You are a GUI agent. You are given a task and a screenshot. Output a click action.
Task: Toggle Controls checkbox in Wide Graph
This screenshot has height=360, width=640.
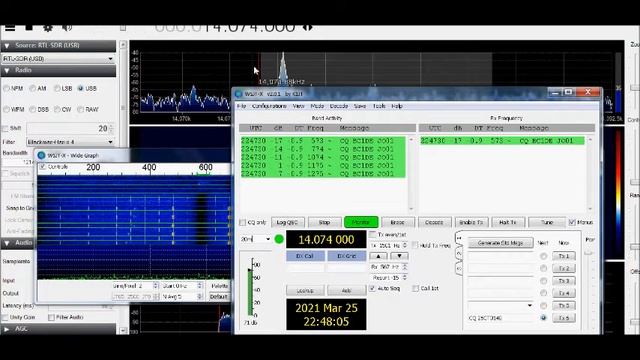[42, 167]
